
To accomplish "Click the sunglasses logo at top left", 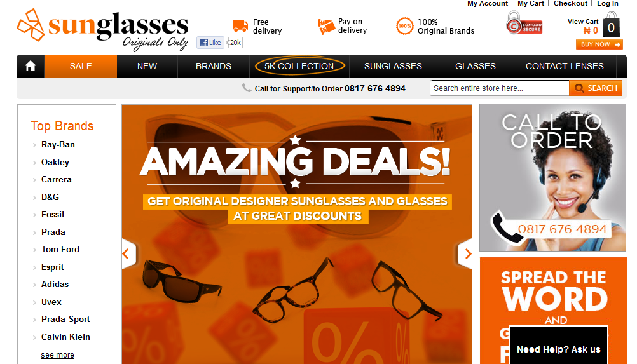I will tap(103, 30).
